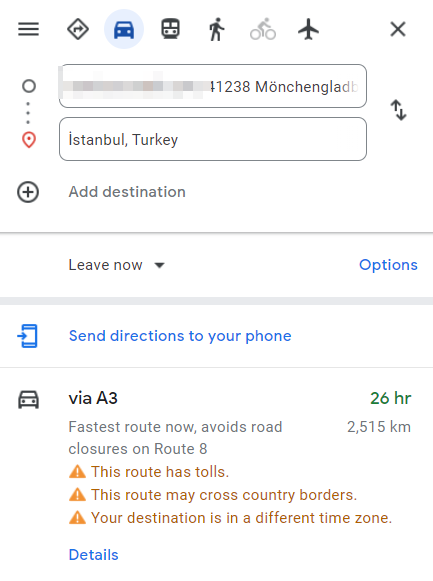Choose the driving car mode

point(124,29)
